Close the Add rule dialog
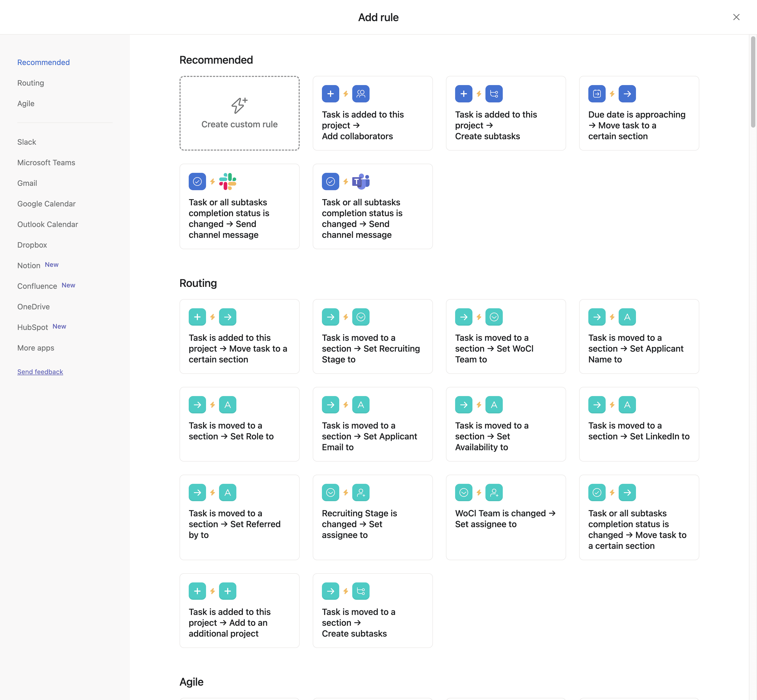757x700 pixels. point(736,17)
